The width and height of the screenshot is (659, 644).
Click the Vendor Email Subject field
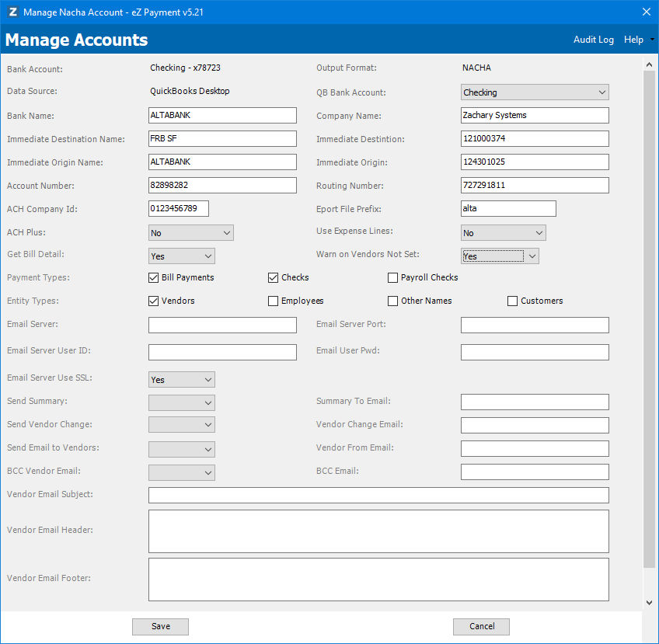click(x=378, y=496)
